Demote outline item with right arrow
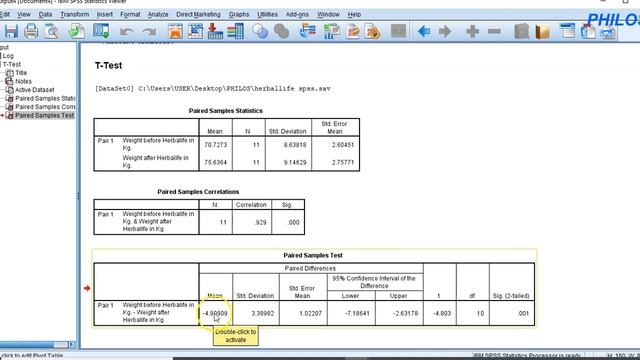The image size is (640, 360). tap(445, 31)
